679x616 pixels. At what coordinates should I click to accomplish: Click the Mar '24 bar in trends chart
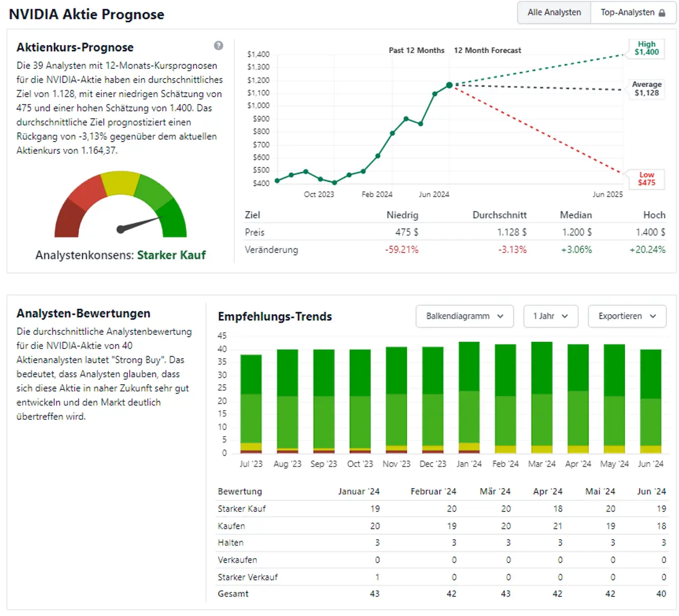pos(542,398)
